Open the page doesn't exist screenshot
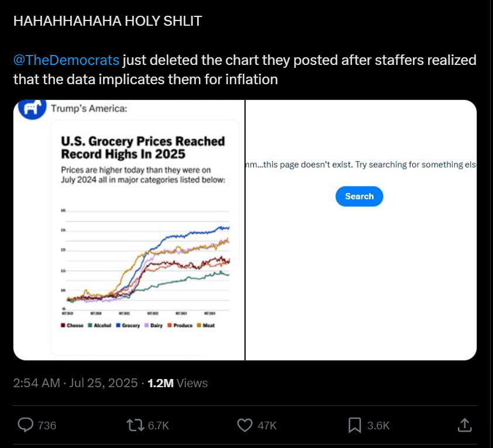This screenshot has height=448, width=493. click(x=361, y=230)
